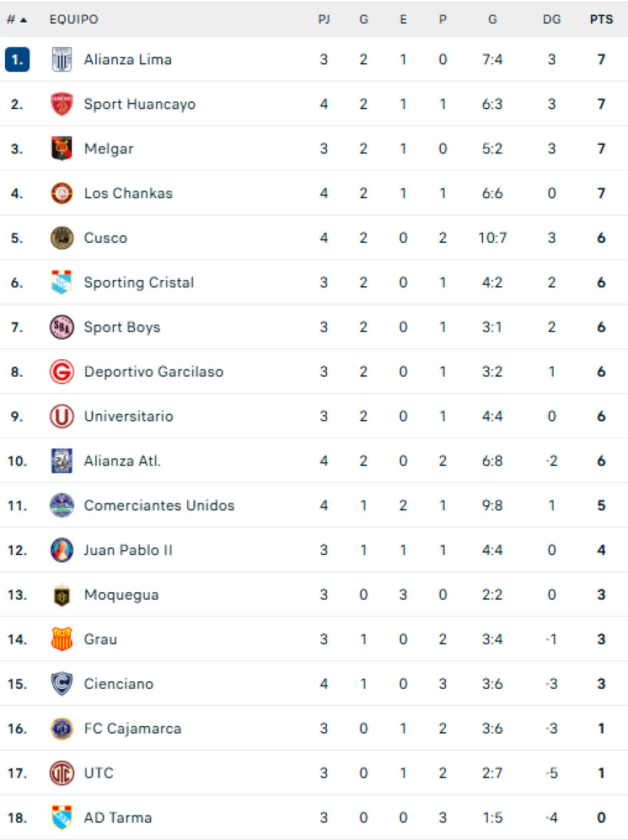The width and height of the screenshot is (628, 840).
Task: Click the Alianza Lima club crest
Action: [x=62, y=59]
